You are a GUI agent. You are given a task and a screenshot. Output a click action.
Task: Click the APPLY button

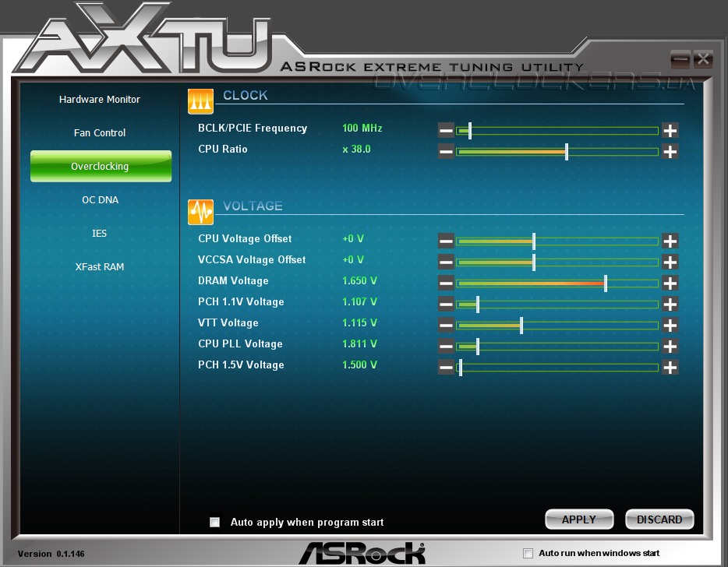pyautogui.click(x=579, y=519)
